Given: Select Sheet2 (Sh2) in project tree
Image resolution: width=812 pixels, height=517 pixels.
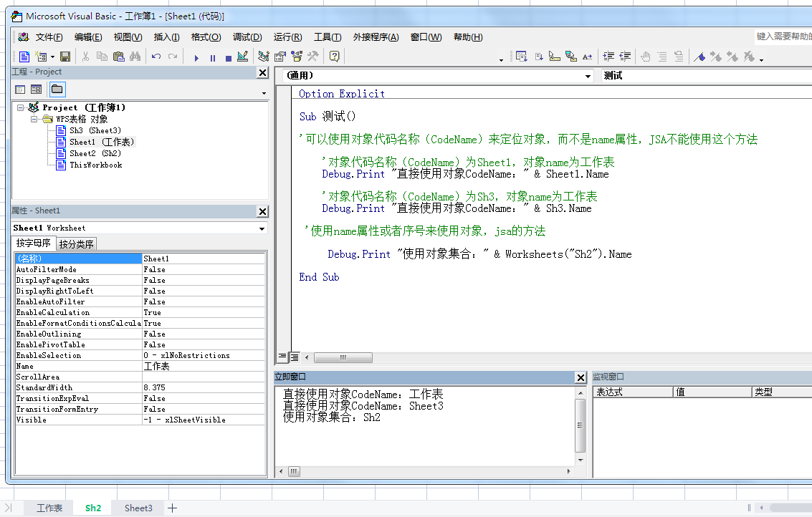Looking at the screenshot, I should click(x=95, y=153).
